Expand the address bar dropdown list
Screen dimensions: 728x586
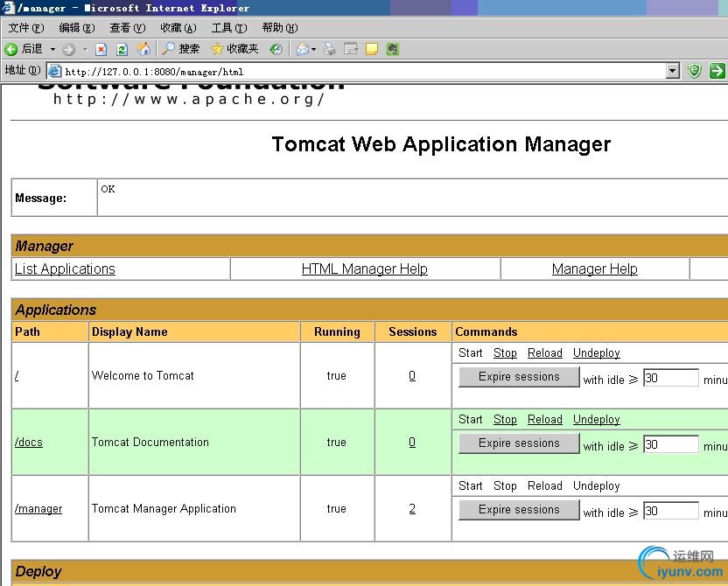[672, 71]
